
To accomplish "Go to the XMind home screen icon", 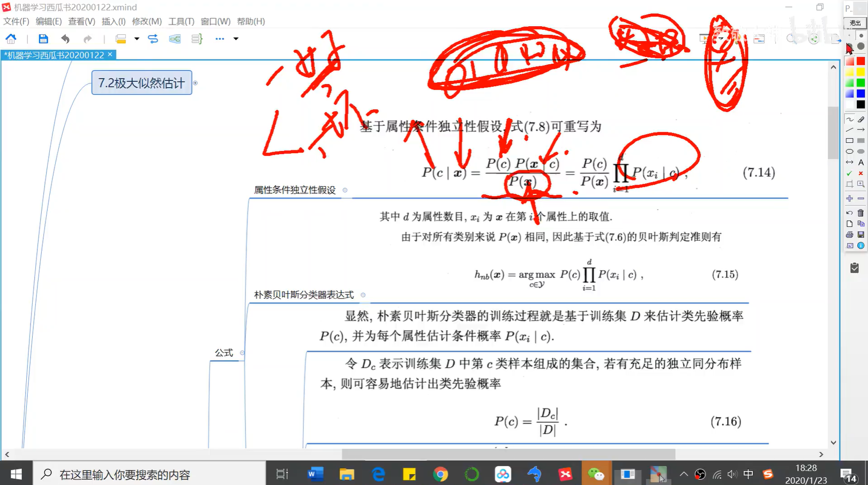I will 11,39.
